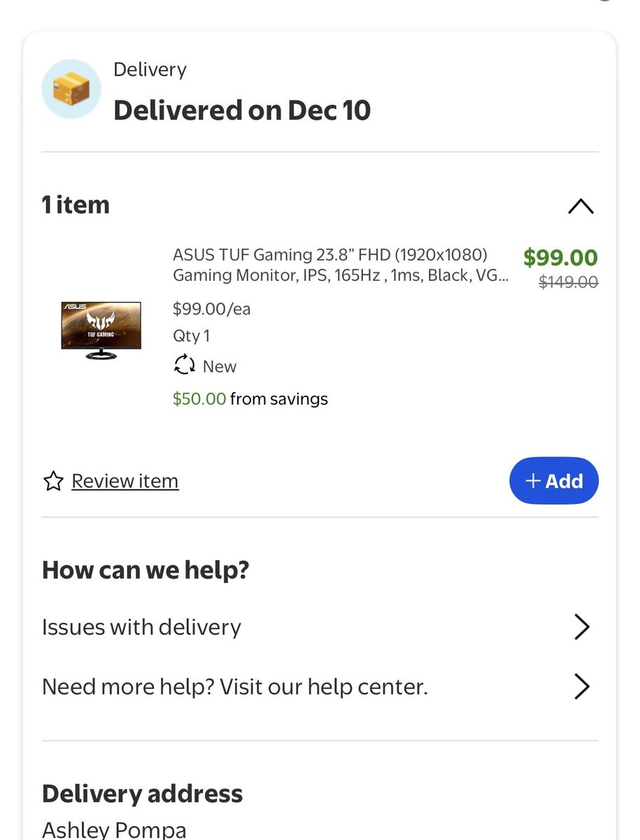
Task: Click the Delivered on Dec 10 heading
Action: coord(242,111)
